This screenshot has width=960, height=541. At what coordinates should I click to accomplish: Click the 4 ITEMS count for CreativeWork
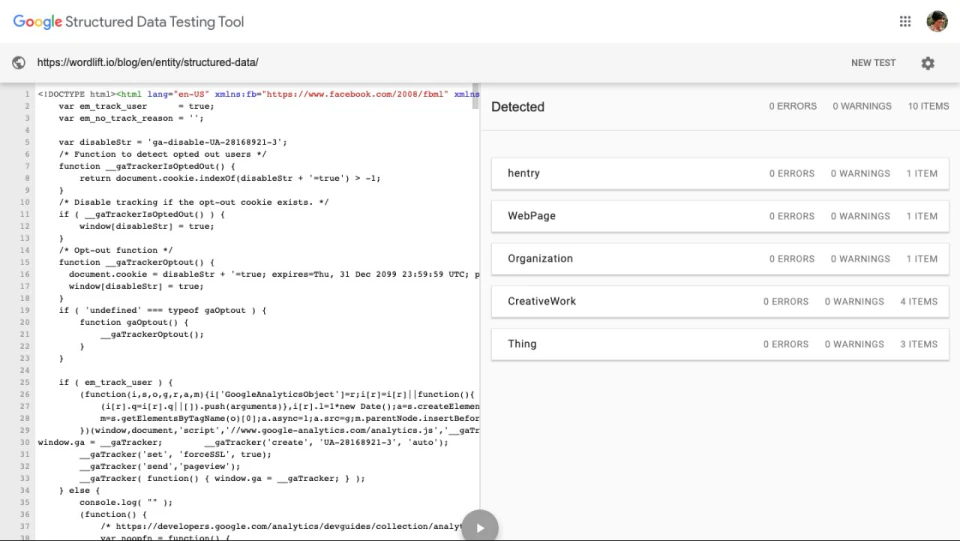tap(918, 301)
